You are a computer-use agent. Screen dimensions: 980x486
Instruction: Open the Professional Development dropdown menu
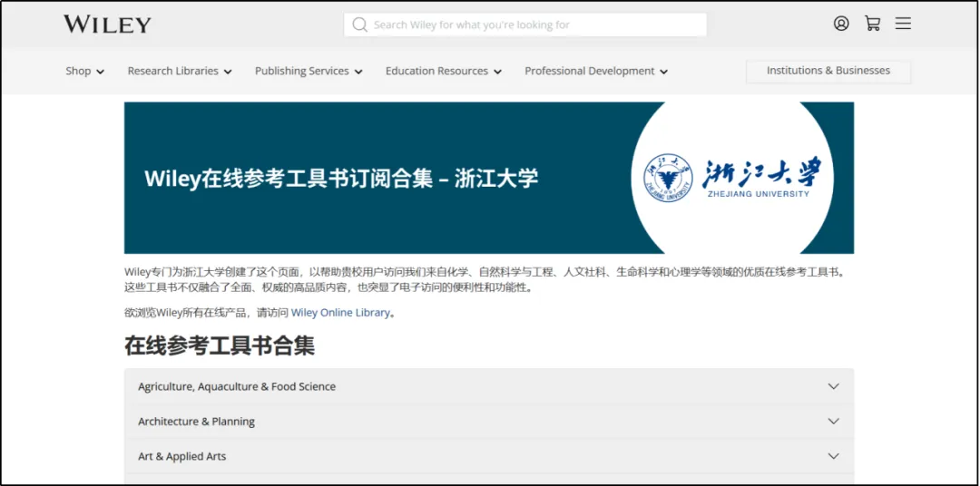(596, 72)
